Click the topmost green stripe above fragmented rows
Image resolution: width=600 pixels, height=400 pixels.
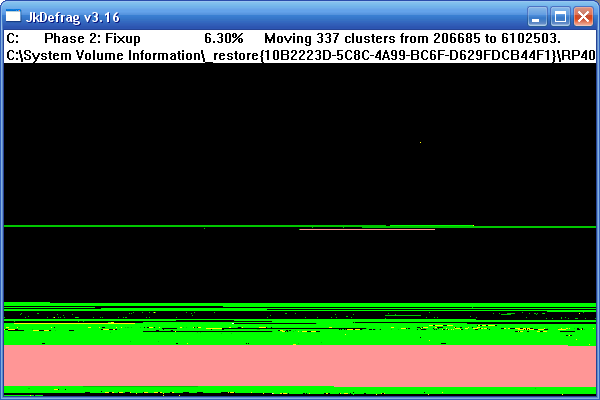click(x=300, y=303)
